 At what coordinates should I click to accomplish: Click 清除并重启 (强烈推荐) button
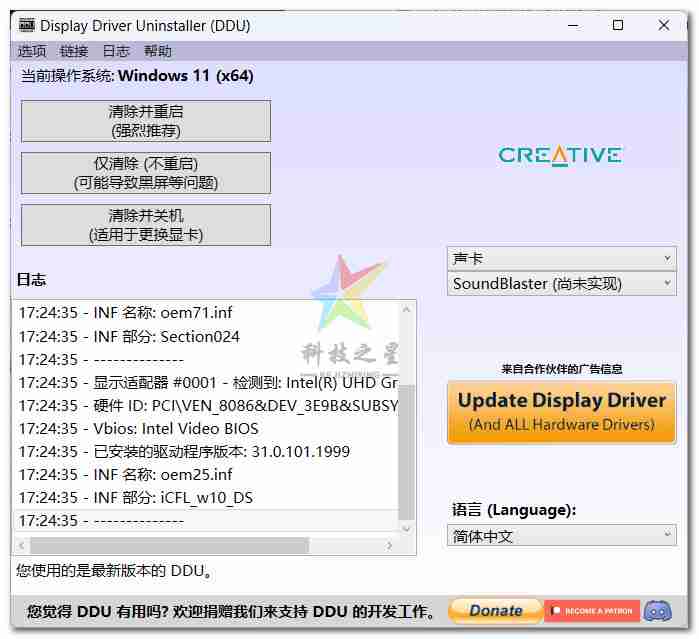tap(146, 121)
